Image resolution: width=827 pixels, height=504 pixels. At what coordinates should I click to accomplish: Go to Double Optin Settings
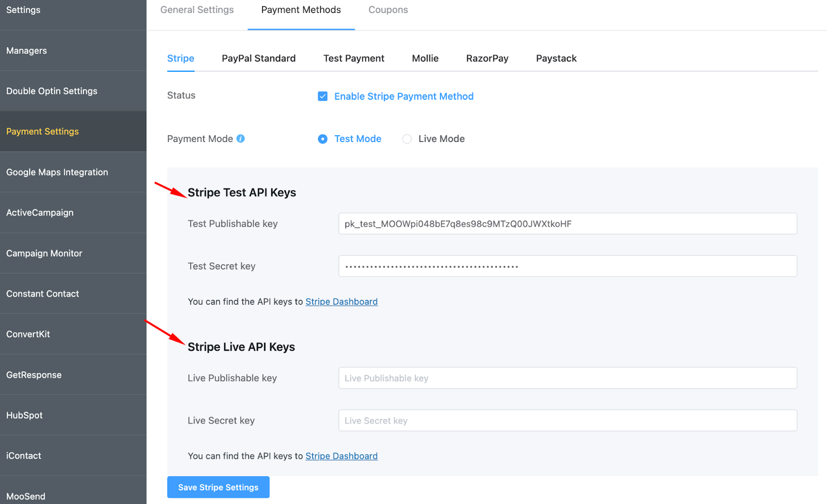[73, 91]
